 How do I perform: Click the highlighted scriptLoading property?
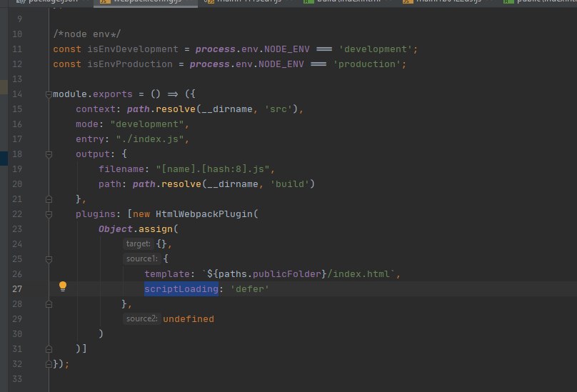[x=181, y=289]
